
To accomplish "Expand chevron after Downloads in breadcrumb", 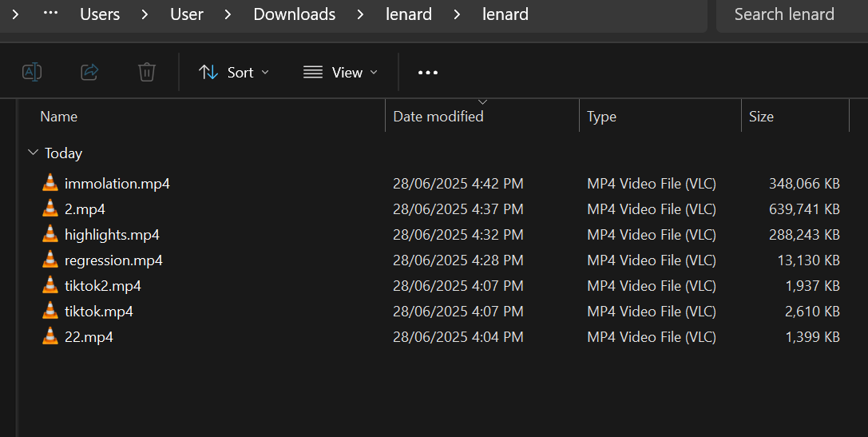I will coord(360,14).
